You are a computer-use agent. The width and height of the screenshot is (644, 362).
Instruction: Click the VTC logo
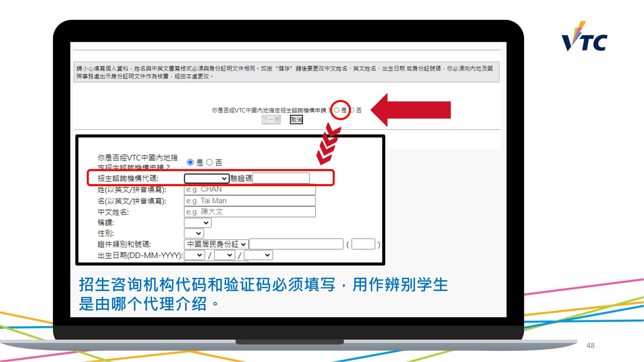[584, 36]
